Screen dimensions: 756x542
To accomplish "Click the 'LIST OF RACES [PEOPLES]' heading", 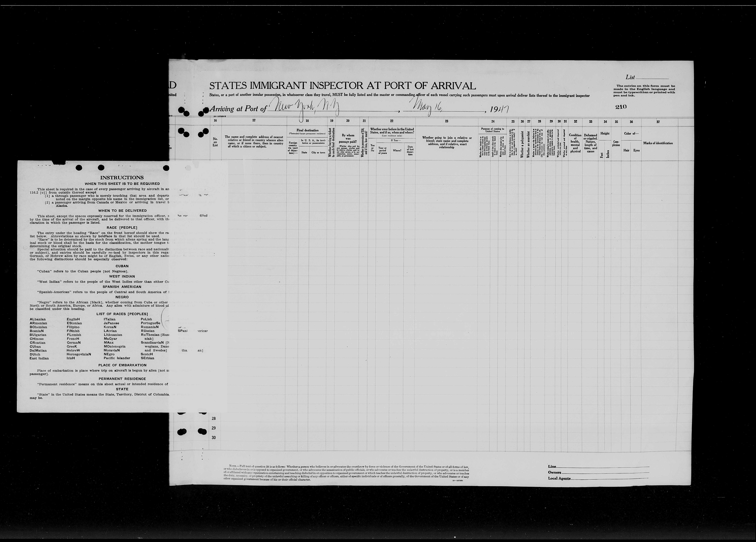I will [x=122, y=314].
